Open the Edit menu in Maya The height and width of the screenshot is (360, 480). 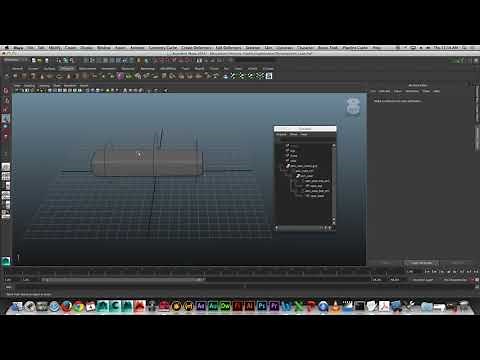click(x=41, y=48)
